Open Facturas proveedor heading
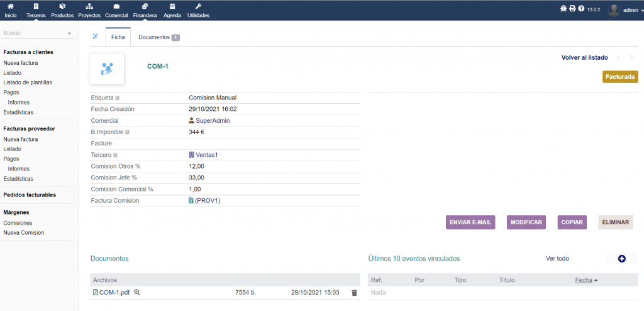644x311 pixels. tap(29, 129)
